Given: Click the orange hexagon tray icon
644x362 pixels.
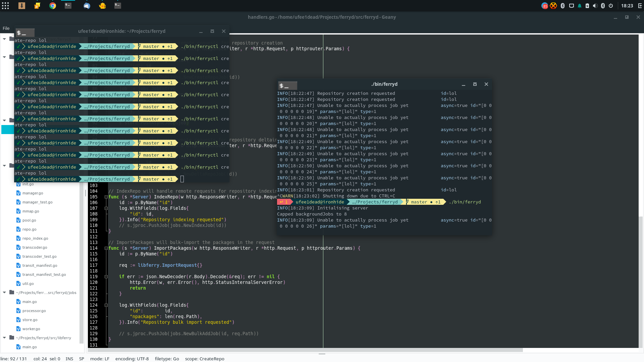Looking at the screenshot, I should tap(553, 6).
